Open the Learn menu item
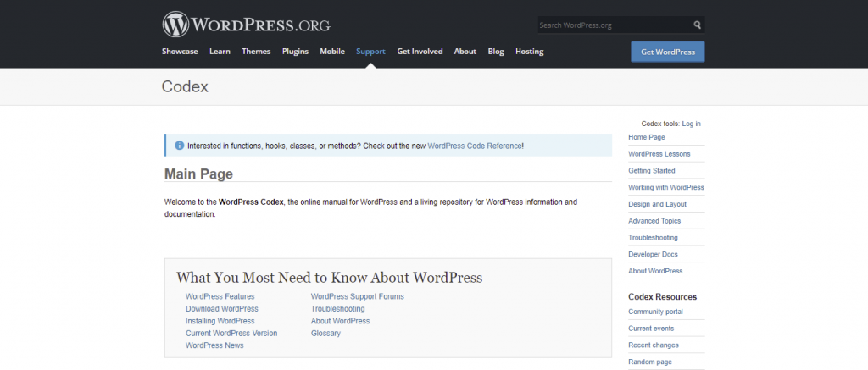The width and height of the screenshot is (868, 370). pyautogui.click(x=220, y=52)
